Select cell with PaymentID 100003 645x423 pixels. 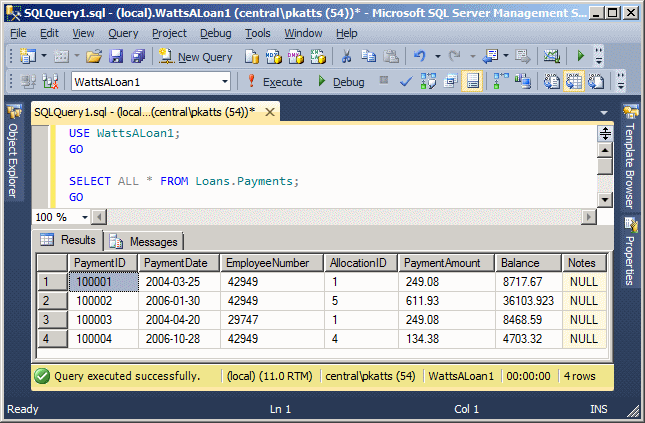(103, 320)
